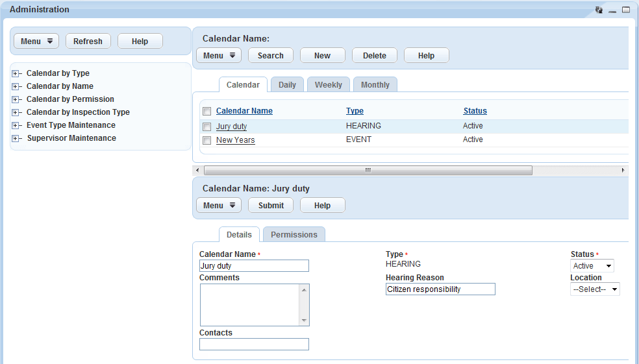Click plus icon beside Event Type Maintenance

tap(16, 125)
